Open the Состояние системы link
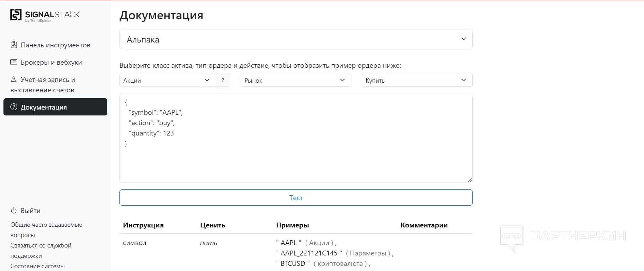The height and width of the screenshot is (271, 644). (x=37, y=266)
